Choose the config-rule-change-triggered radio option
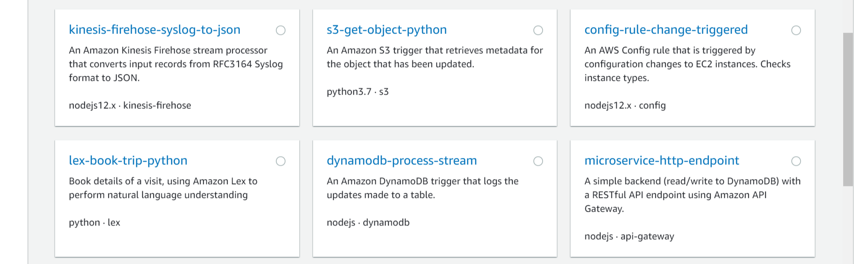 pos(796,30)
